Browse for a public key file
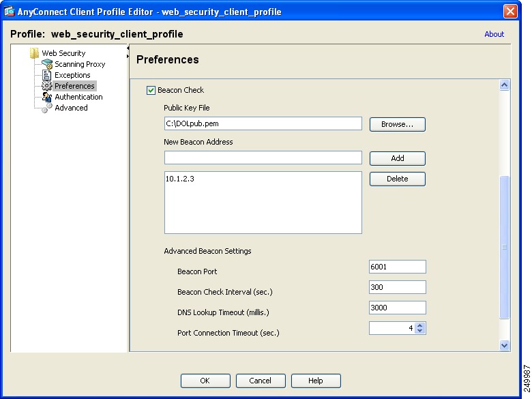 click(398, 124)
